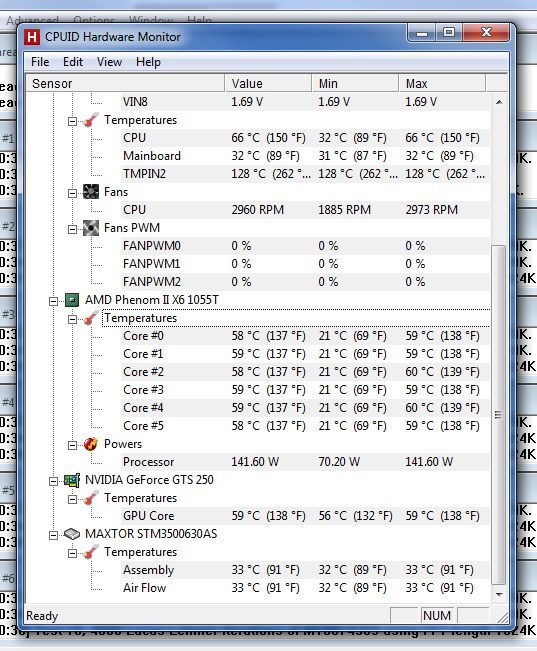This screenshot has width=537, height=651.
Task: Maximize the Hardware Monitor window
Action: [x=449, y=33]
